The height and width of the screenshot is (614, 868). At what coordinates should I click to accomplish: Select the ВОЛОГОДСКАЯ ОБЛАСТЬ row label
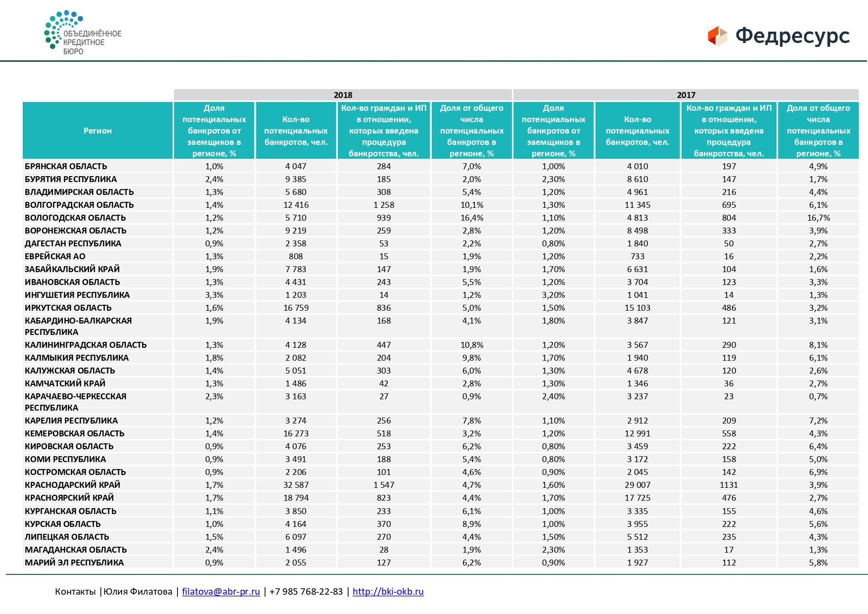click(x=75, y=218)
